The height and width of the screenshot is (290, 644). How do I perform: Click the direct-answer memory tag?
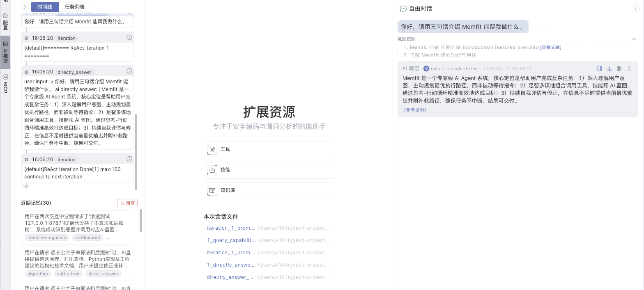coord(103,274)
